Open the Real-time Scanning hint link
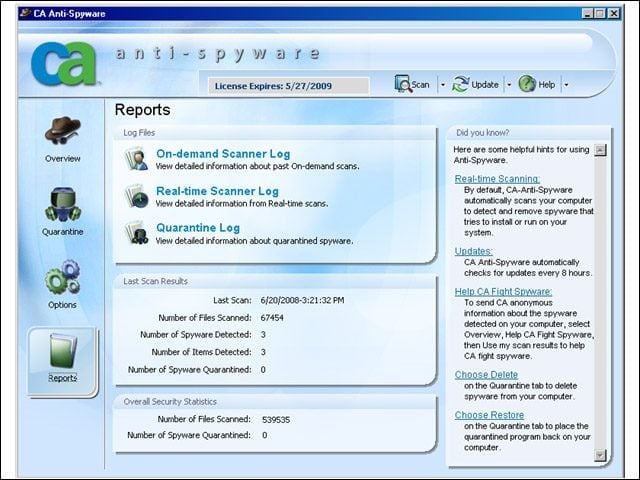The height and width of the screenshot is (480, 640). (x=497, y=179)
